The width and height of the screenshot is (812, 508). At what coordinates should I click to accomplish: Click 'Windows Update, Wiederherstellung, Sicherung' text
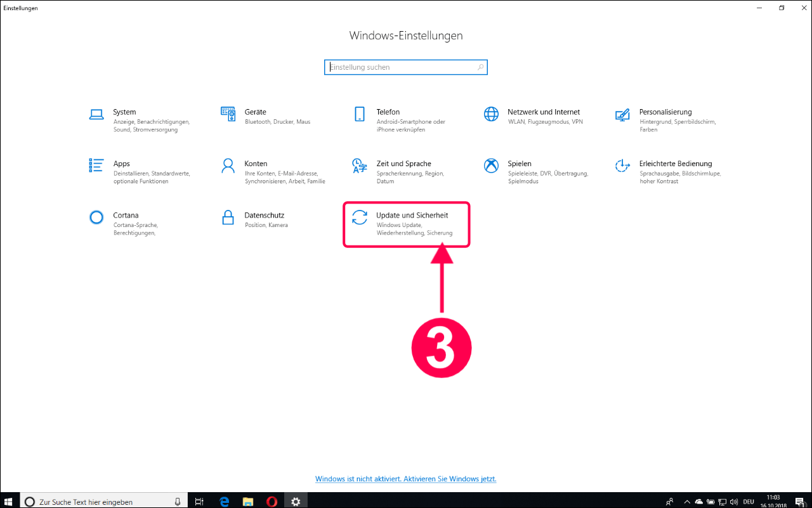point(414,229)
